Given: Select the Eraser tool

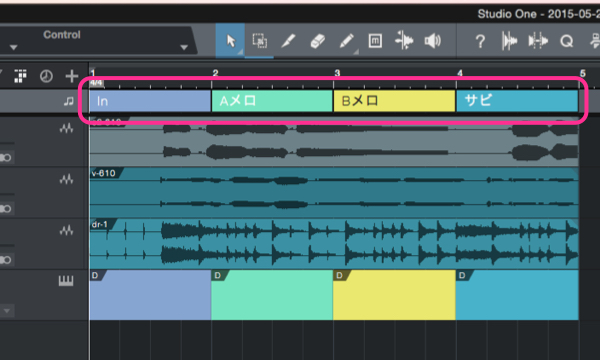Looking at the screenshot, I should point(317,41).
